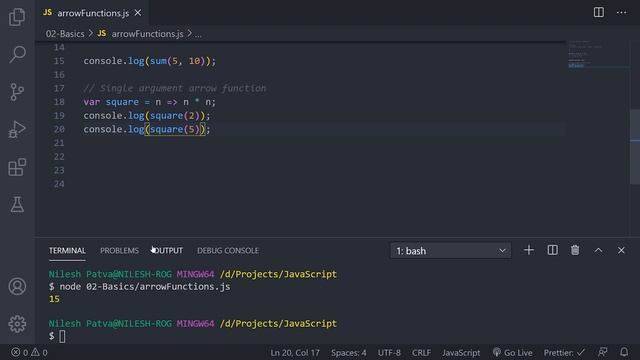The image size is (640, 360).
Task: Open the feedback icon in status bar
Action: click(x=602, y=352)
